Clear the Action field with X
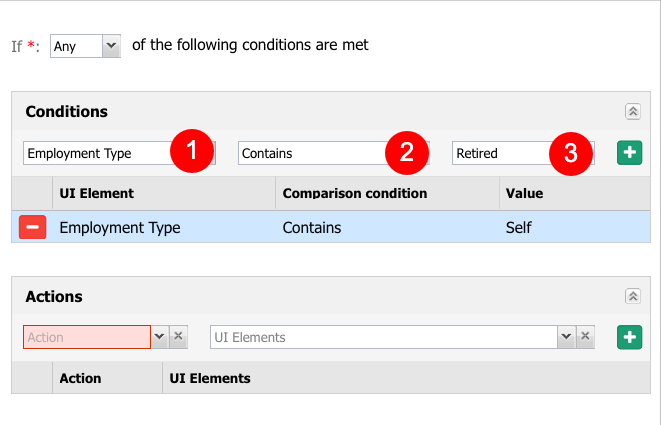Screen dimensions: 661x425 click(x=178, y=337)
